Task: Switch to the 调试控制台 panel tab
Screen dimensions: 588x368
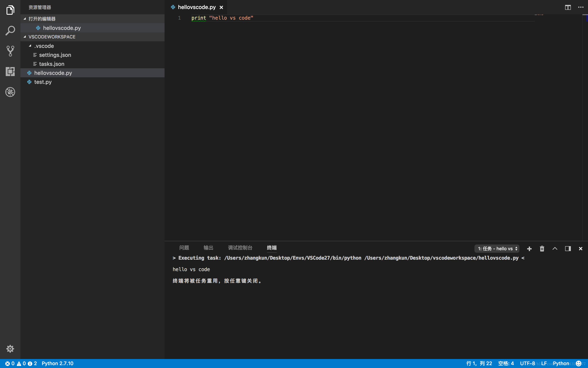Action: [x=240, y=248]
